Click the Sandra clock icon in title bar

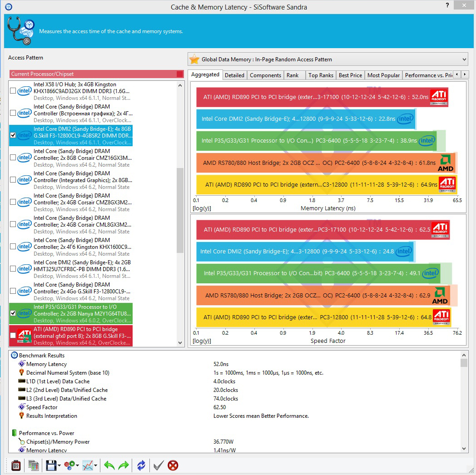tap(9, 7)
